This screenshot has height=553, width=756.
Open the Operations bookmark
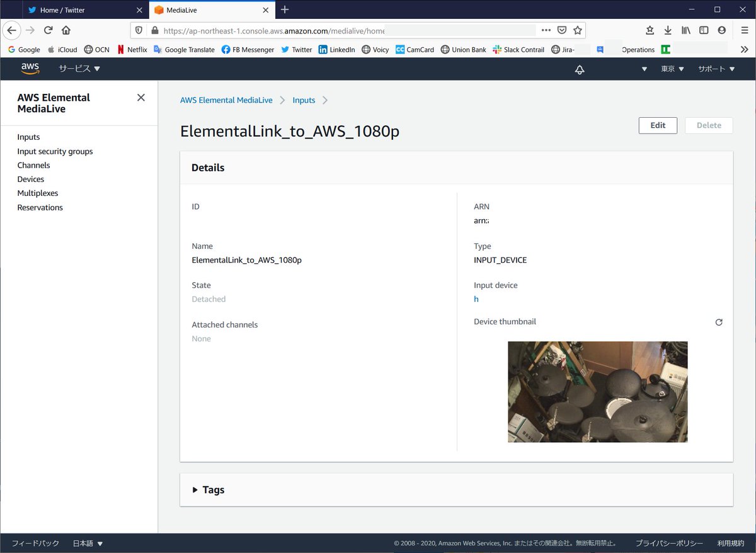tap(638, 50)
